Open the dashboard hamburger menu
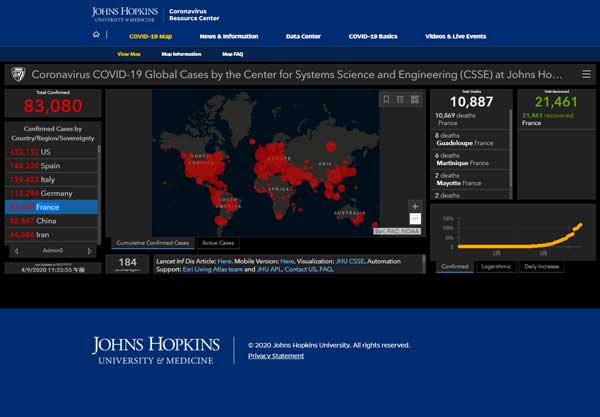This screenshot has height=417, width=600. point(586,74)
